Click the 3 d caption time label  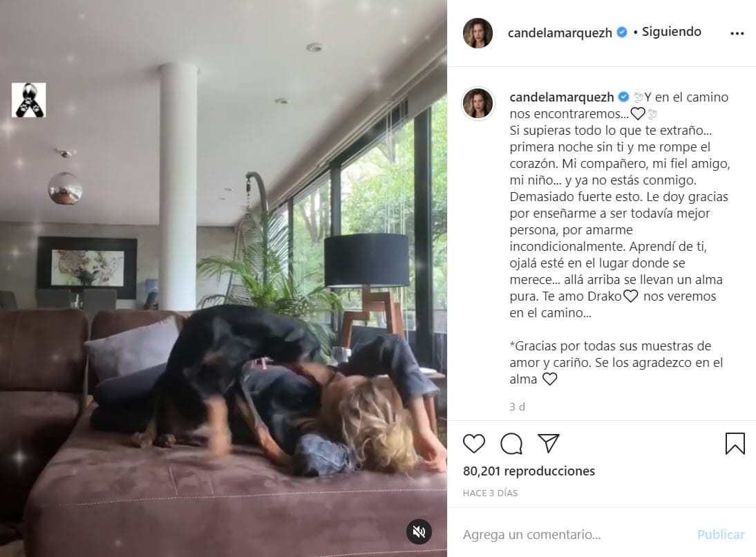click(x=518, y=406)
